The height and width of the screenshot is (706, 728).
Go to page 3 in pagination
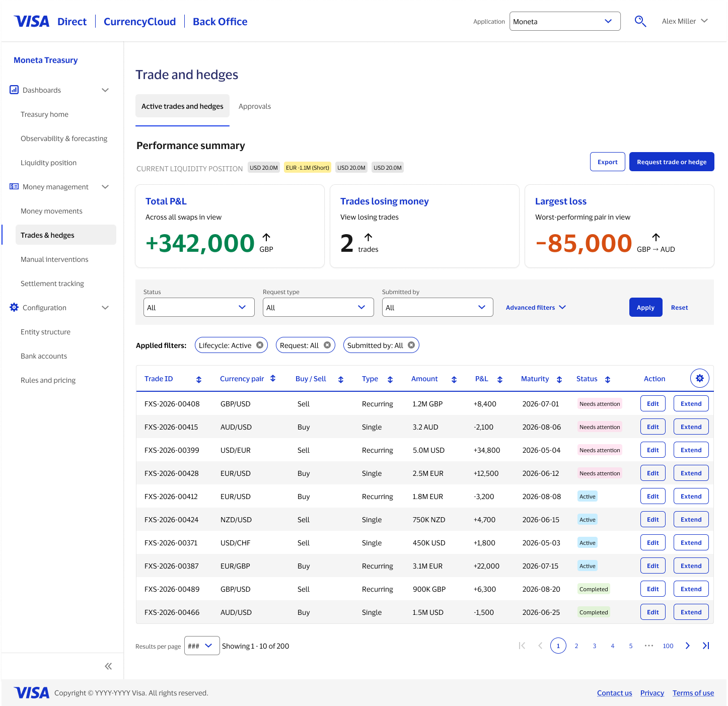pos(595,646)
